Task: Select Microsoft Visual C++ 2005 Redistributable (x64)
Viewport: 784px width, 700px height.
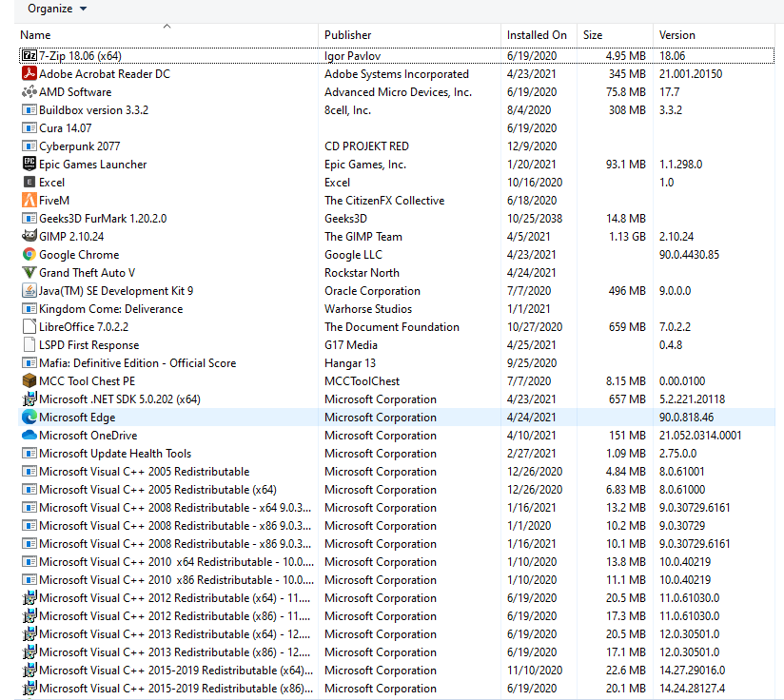Action: coord(158,490)
